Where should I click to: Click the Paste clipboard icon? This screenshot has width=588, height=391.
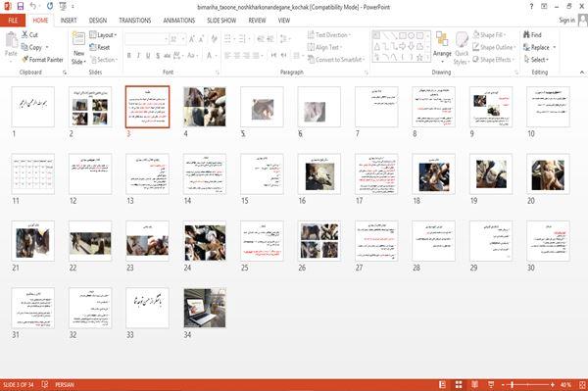point(11,40)
